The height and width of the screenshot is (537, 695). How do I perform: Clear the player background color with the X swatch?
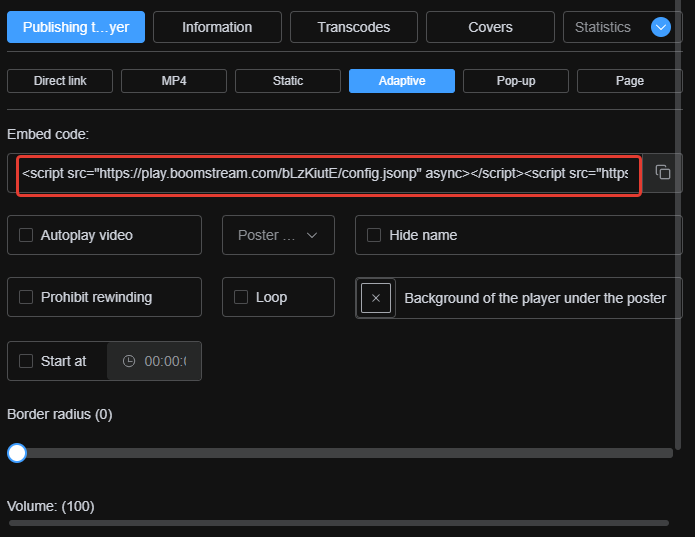[x=376, y=298]
